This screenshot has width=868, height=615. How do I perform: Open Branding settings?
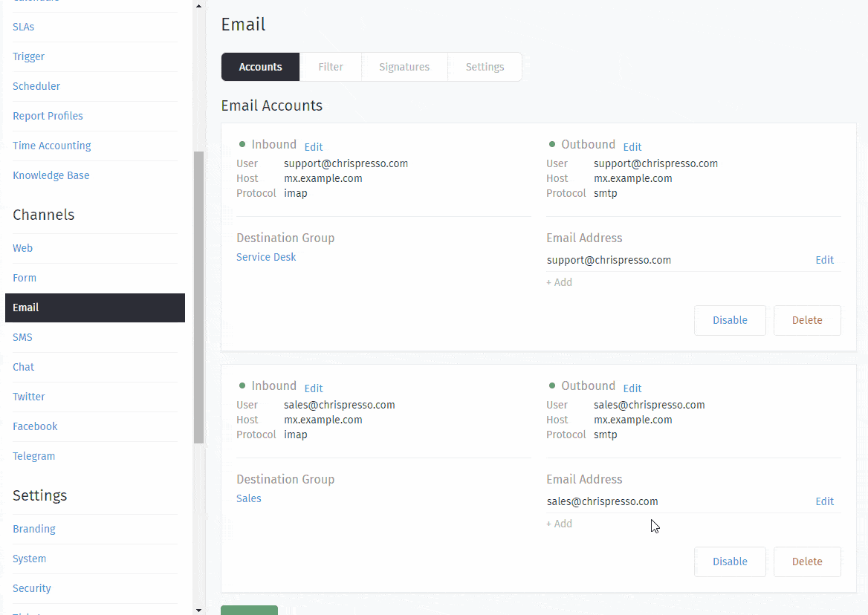pyautogui.click(x=33, y=529)
